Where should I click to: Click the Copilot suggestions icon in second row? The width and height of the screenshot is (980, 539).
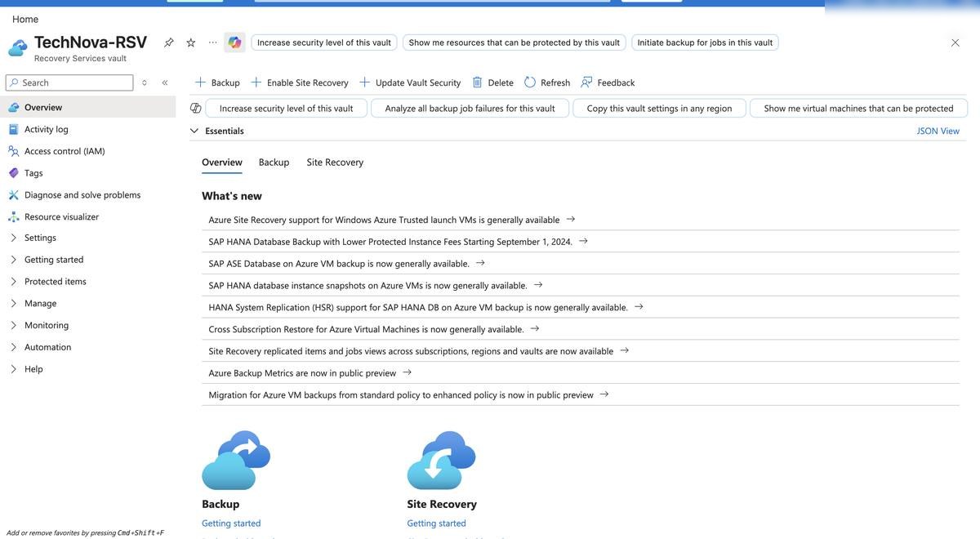click(x=196, y=108)
